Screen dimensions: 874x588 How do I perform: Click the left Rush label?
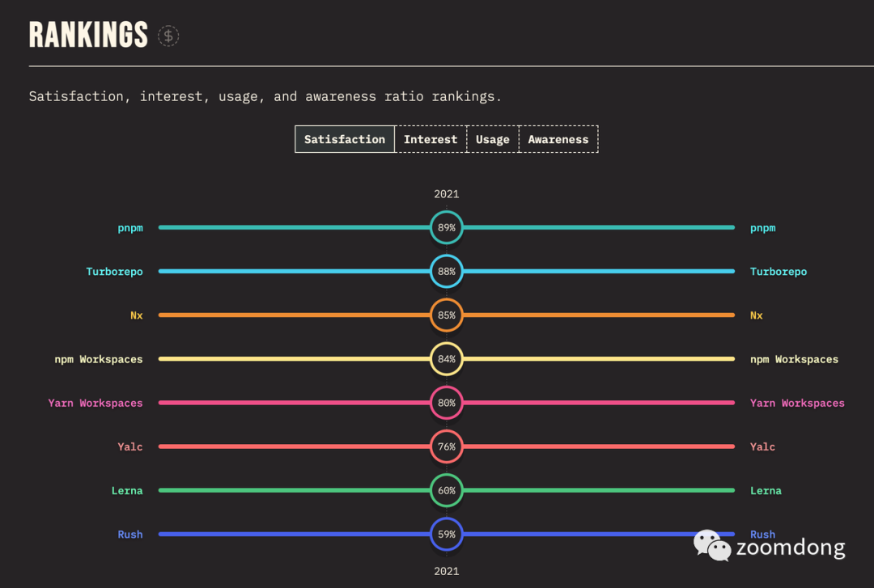(x=129, y=535)
